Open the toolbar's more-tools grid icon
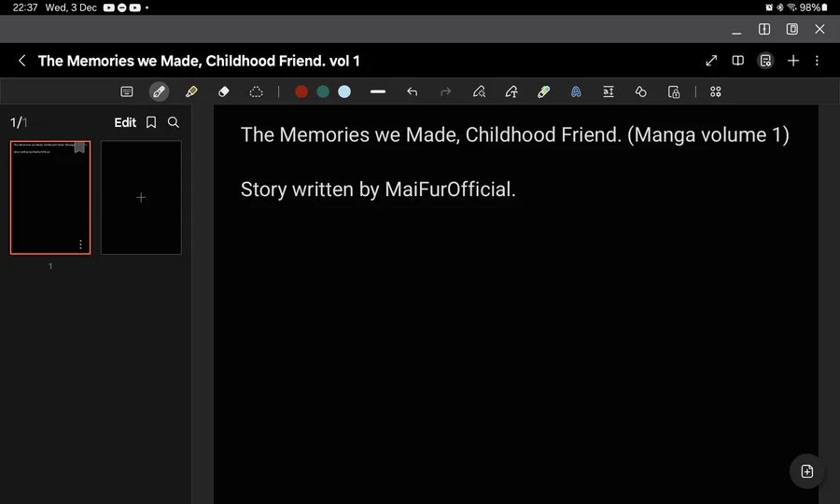 [x=716, y=91]
